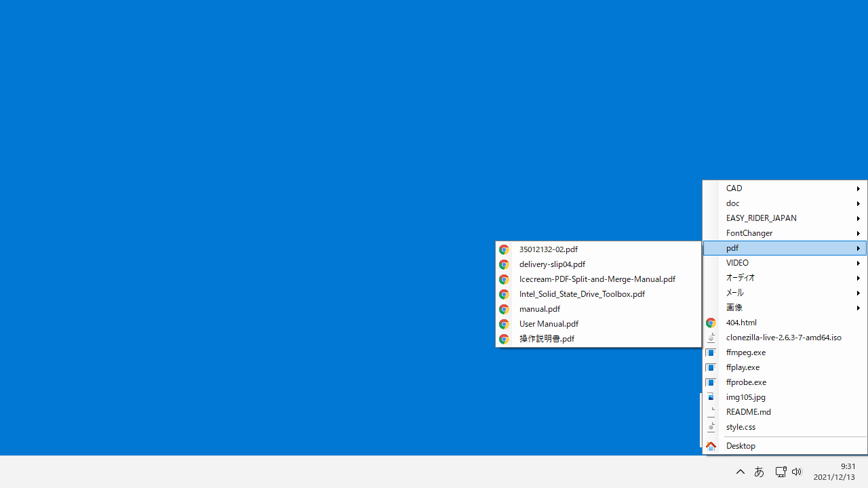868x488 pixels.
Task: Click file icon beside style.css
Action: 711,427
